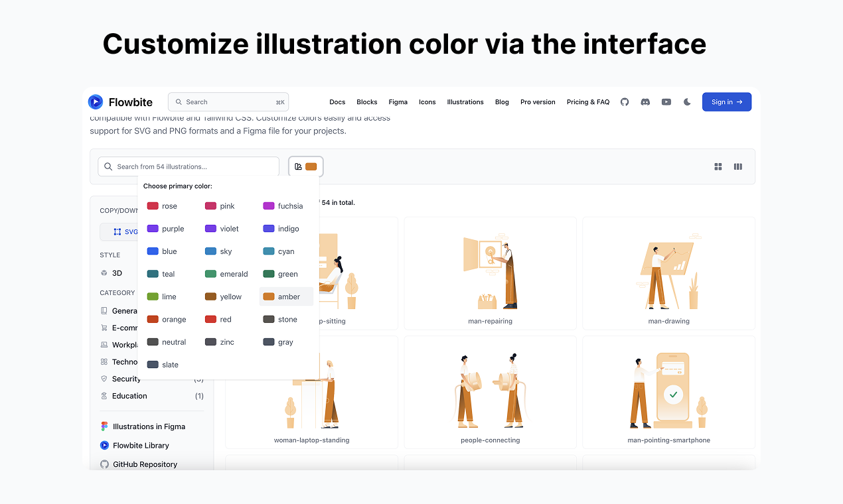This screenshot has width=843, height=504.
Task: Open the YouTube icon in navbar
Action: point(666,102)
